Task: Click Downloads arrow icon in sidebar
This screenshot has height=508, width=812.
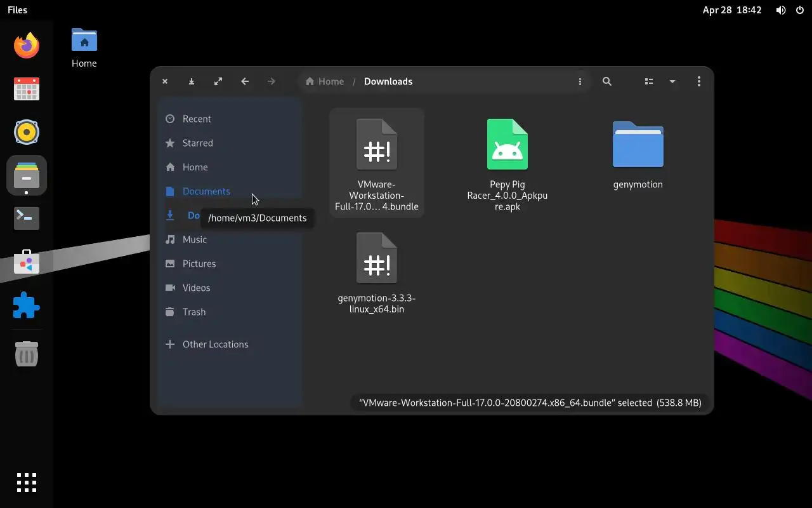Action: pyautogui.click(x=170, y=215)
